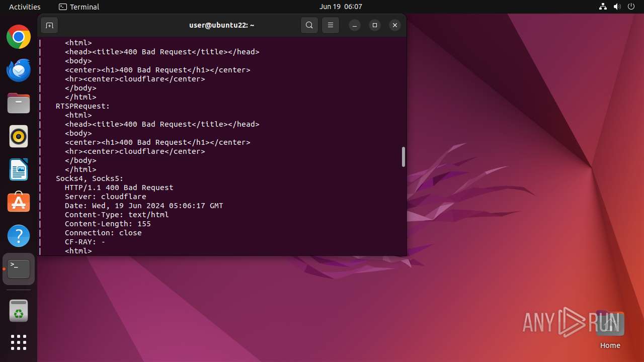Open the Trash from the dock
The image size is (644, 362).
coord(19,311)
